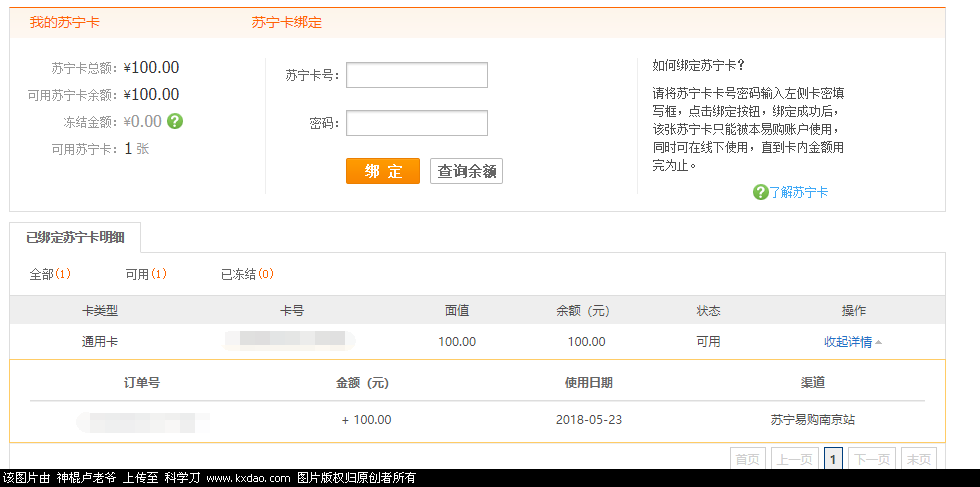Select page 1 in pagination
The width and height of the screenshot is (980, 487).
pos(833,459)
